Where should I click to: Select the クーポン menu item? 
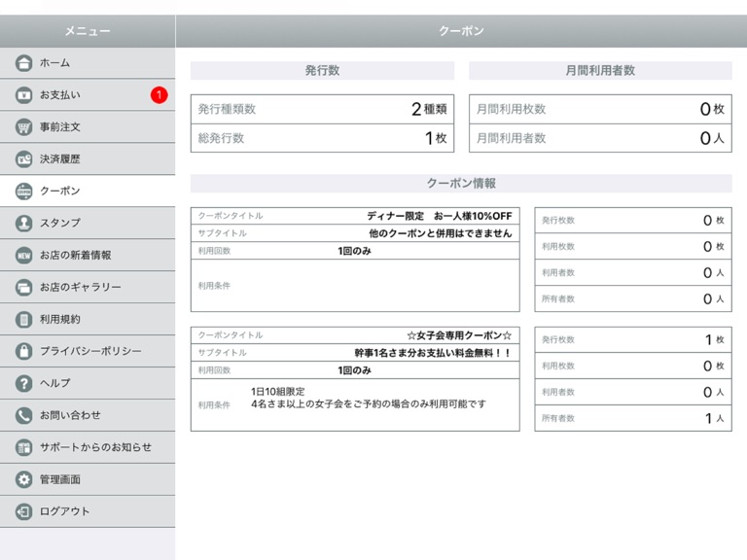point(88,191)
